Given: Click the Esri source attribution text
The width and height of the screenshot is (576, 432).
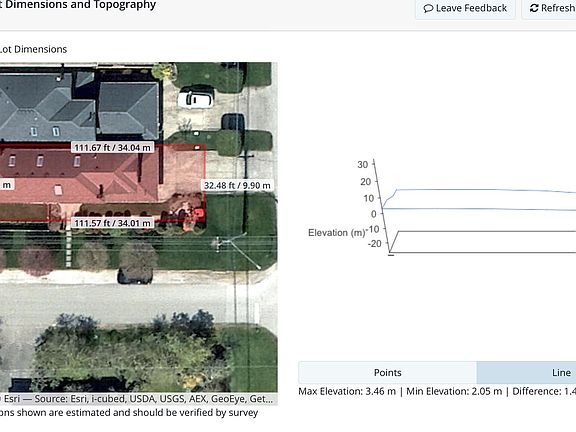Looking at the screenshot, I should click(x=137, y=399).
